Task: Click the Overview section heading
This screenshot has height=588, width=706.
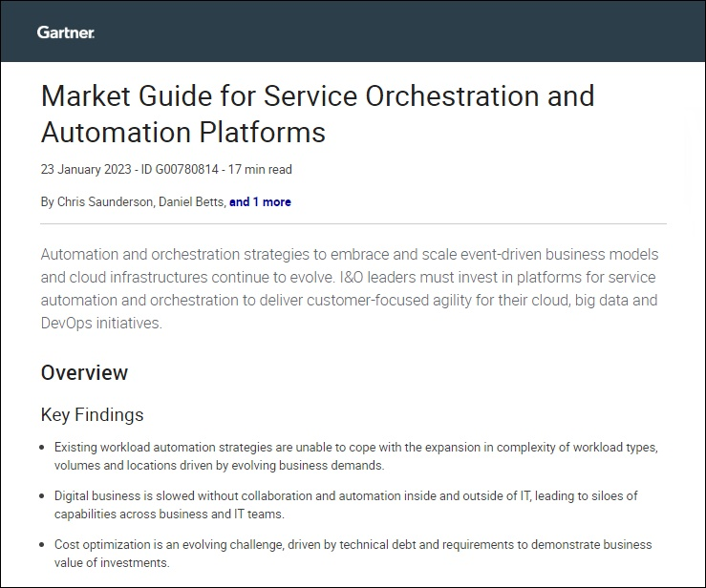Action: tap(84, 372)
